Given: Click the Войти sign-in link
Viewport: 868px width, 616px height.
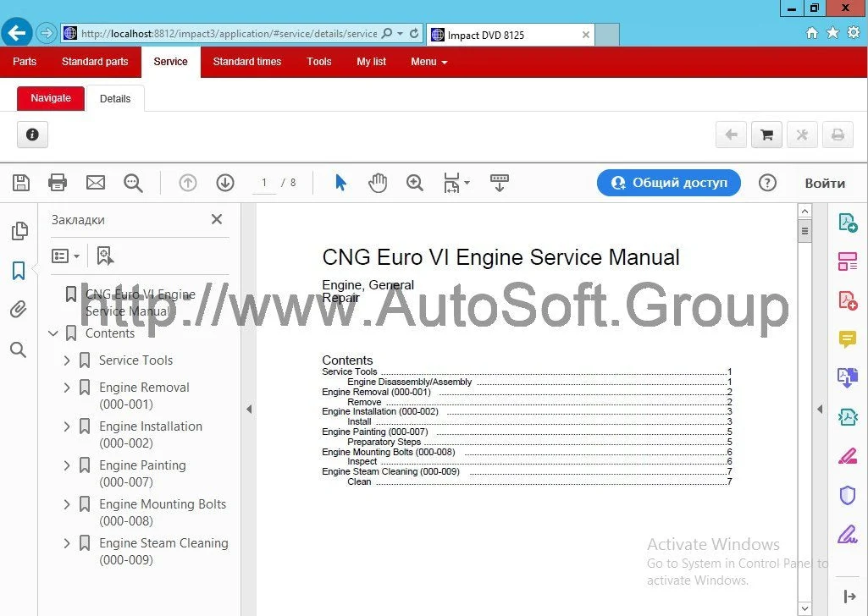Looking at the screenshot, I should pyautogui.click(x=824, y=183).
